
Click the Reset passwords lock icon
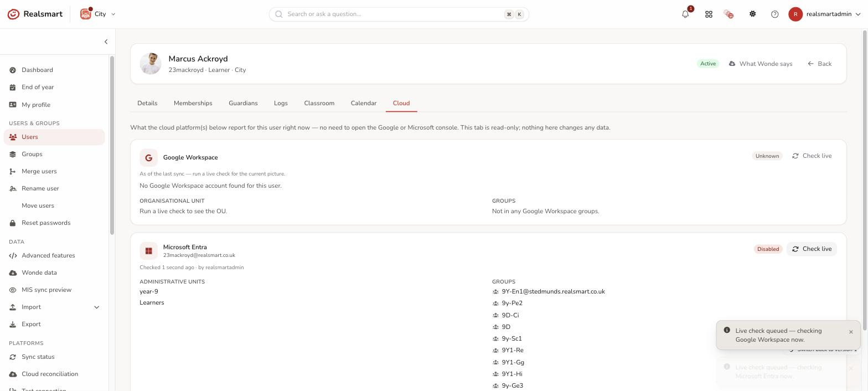point(13,223)
